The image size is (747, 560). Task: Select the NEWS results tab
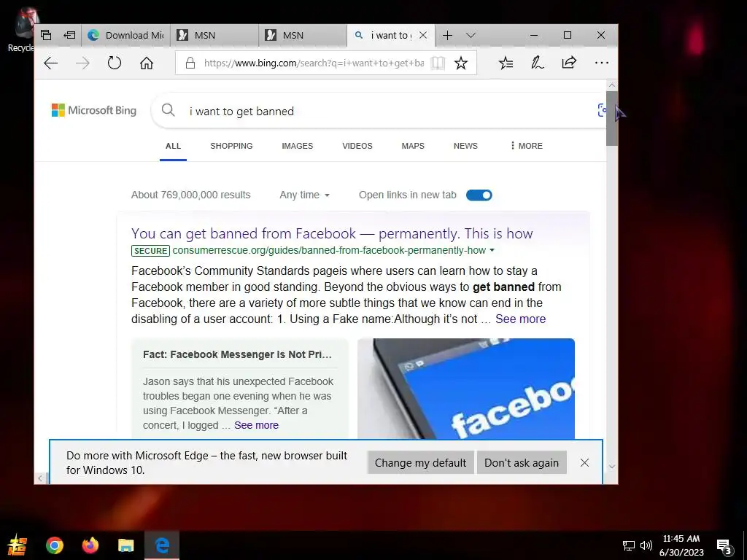[x=465, y=146]
